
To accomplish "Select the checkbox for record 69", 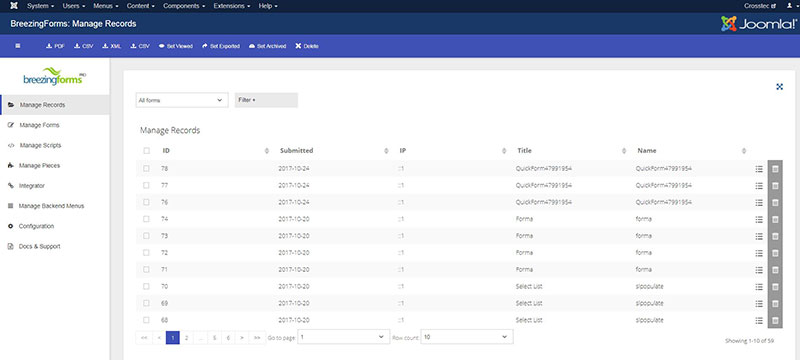I will tap(146, 303).
